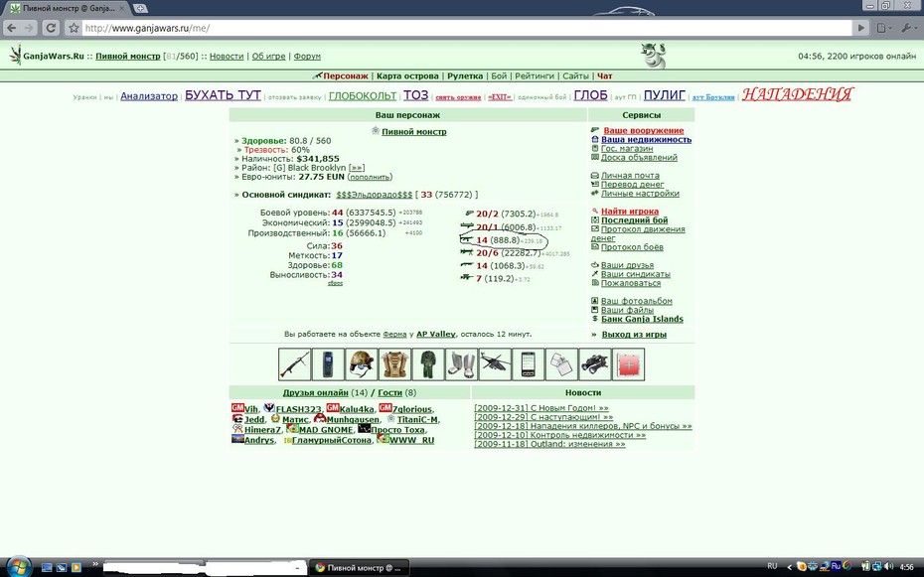This screenshot has height=577, width=924.
Task: Open the Windows Start orb
Action: [18, 567]
